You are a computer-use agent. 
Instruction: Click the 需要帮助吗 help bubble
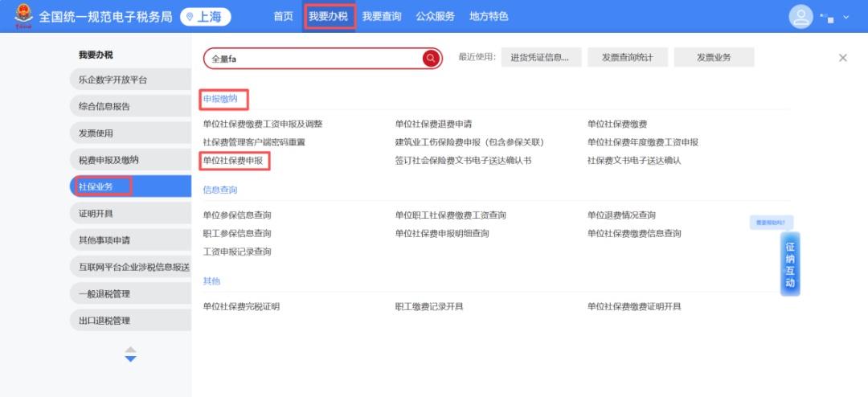(772, 223)
